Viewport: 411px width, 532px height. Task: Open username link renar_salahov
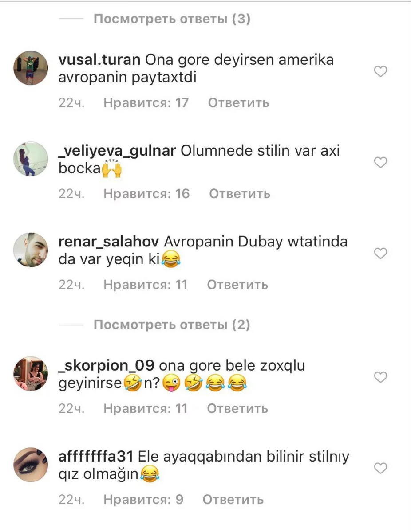pos(109,242)
